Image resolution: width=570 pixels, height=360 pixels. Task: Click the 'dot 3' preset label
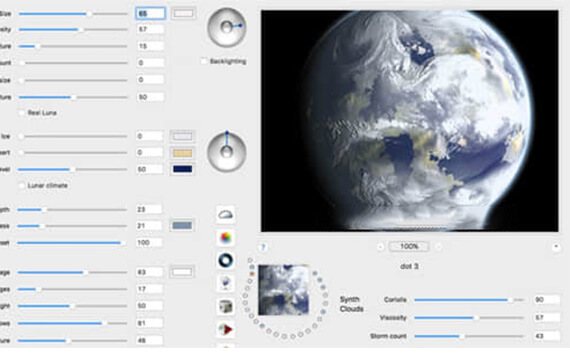(x=409, y=267)
